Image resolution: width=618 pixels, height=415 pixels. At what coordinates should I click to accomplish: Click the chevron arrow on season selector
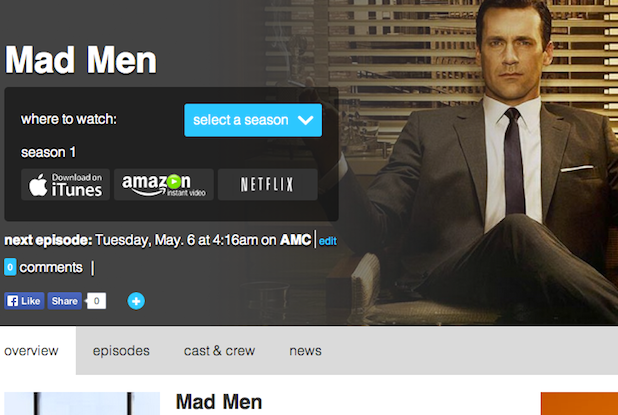305,120
